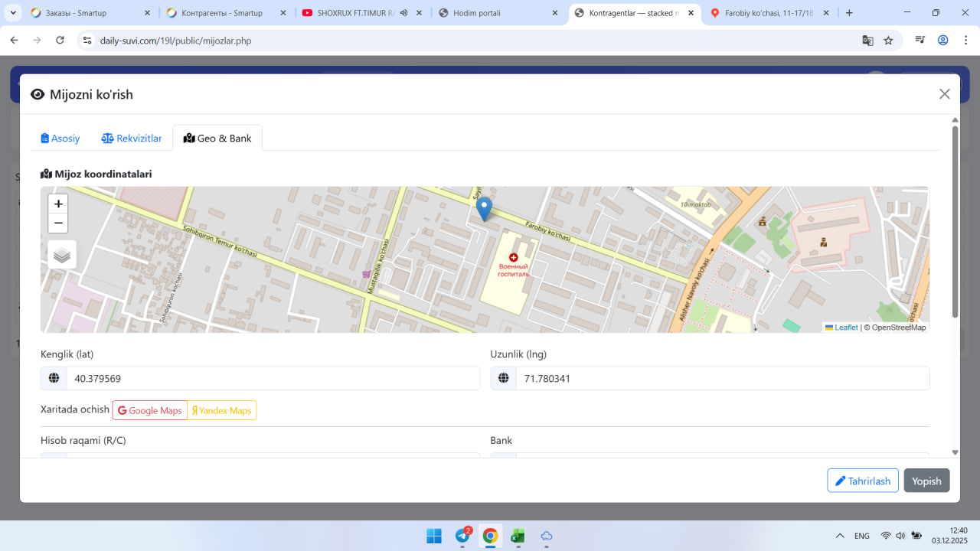Image resolution: width=980 pixels, height=551 pixels.
Task: Open the Leaflet attribution link
Action: point(841,328)
